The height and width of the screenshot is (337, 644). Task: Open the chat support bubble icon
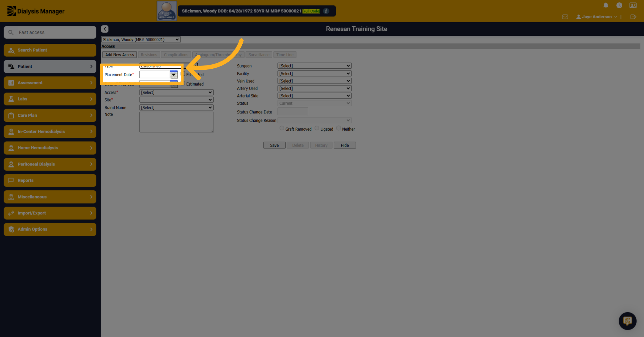click(627, 321)
